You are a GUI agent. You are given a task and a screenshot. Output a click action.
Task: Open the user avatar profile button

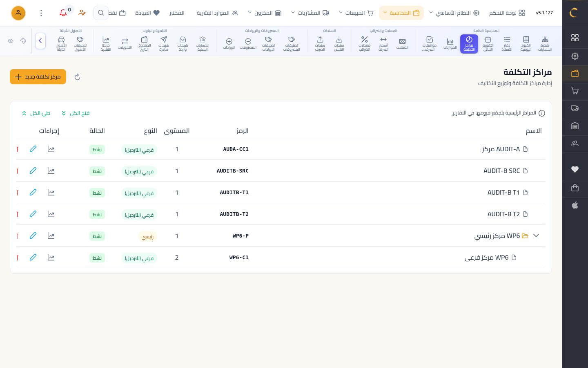click(18, 13)
